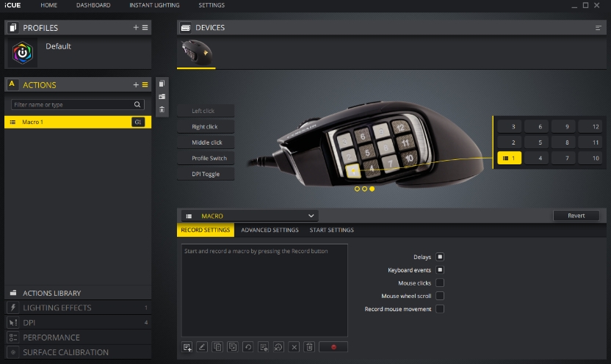Screen dimensions: 611x364
Task: Switch to Record Settings tab
Action: pos(206,230)
